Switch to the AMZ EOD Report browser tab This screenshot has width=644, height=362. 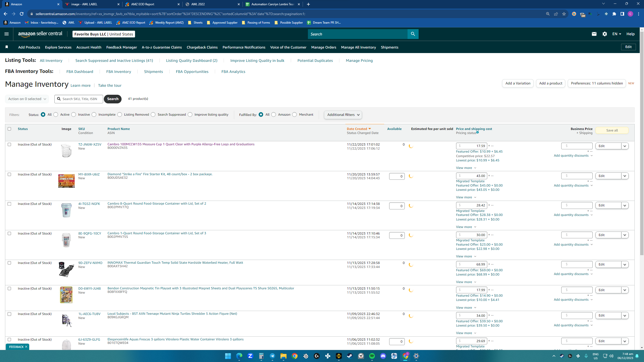152,4
